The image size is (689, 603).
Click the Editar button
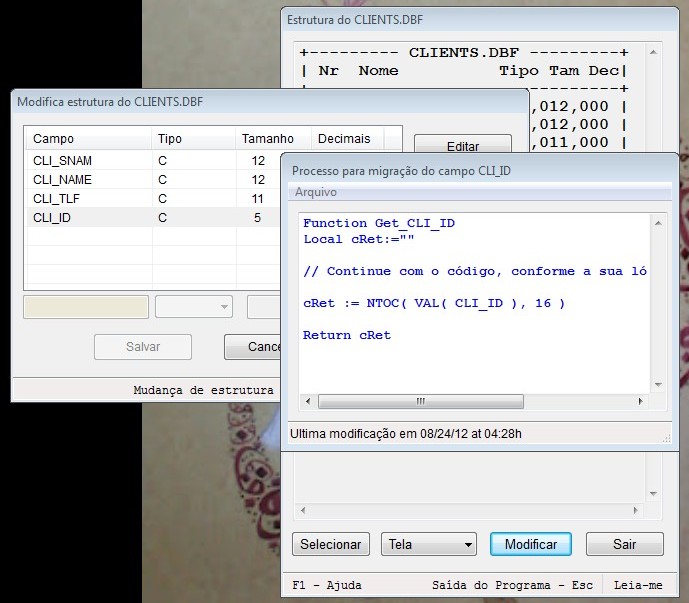tap(462, 146)
